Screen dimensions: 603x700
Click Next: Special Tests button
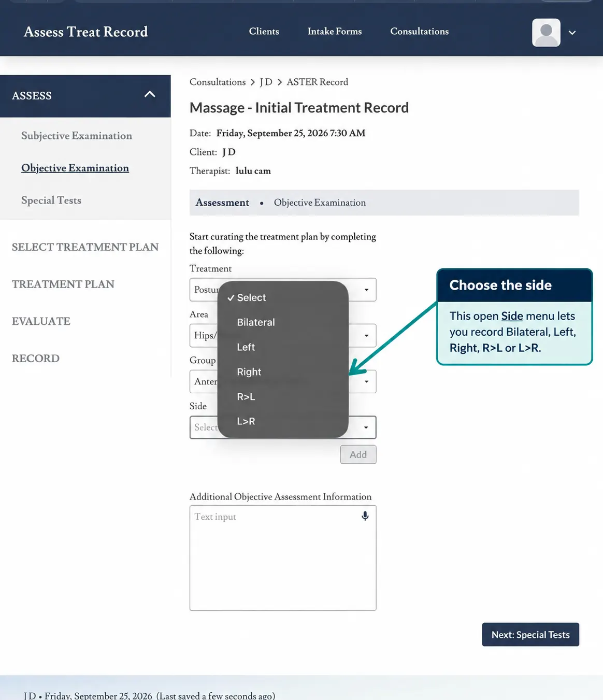tap(530, 635)
